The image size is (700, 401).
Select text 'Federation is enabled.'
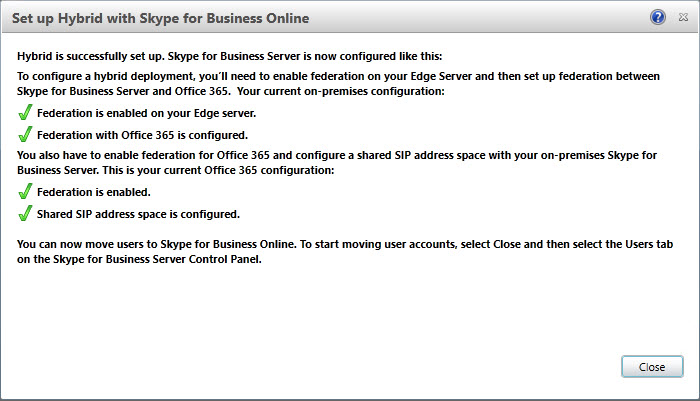(94, 192)
